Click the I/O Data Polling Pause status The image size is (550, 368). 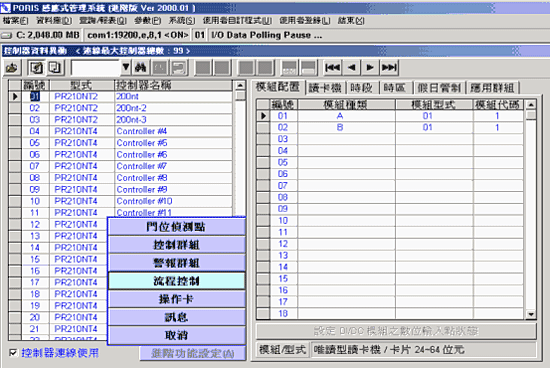click(x=267, y=35)
